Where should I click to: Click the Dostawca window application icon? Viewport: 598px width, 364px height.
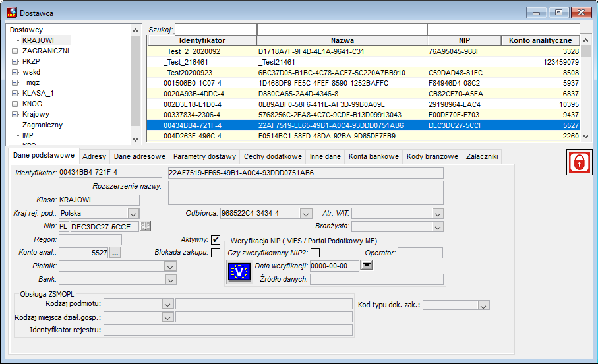coord(12,13)
